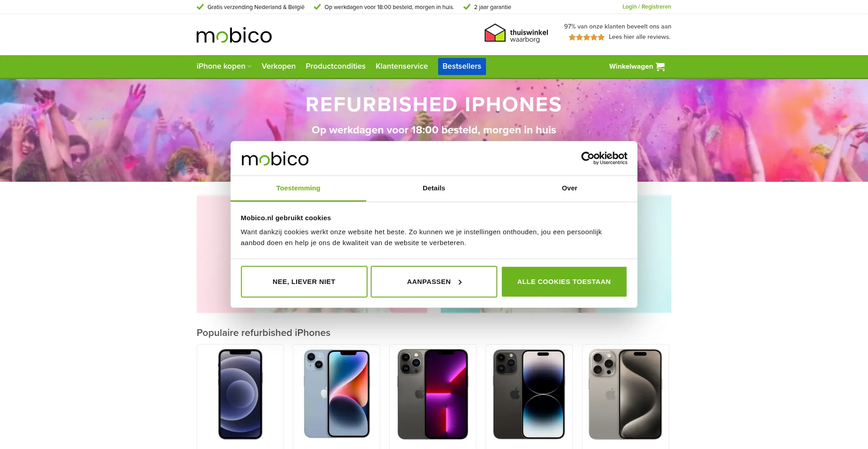Click the Thuiswinkel Waarborg logo
The image size is (868, 449).
[x=516, y=33]
